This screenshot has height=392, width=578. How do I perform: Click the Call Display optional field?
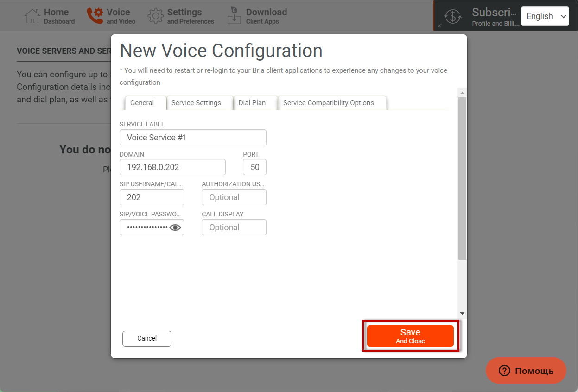click(x=234, y=228)
